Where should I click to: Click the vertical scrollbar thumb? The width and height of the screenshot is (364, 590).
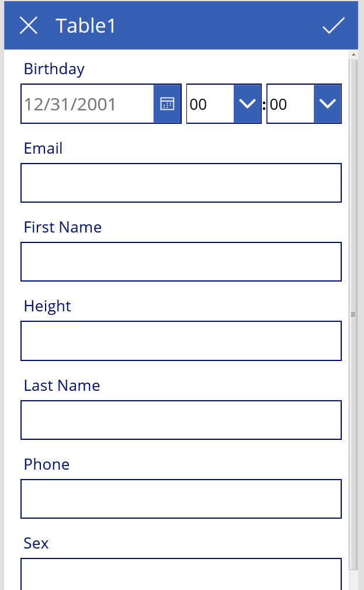tap(353, 314)
